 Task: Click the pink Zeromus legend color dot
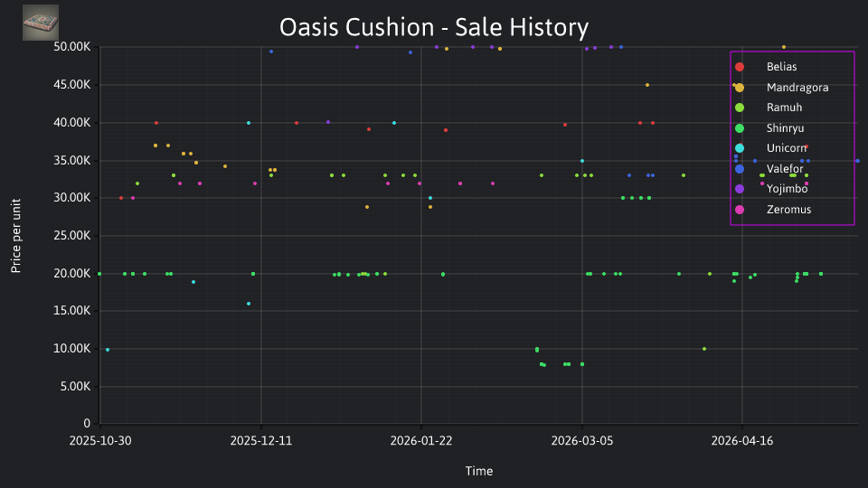(x=740, y=210)
